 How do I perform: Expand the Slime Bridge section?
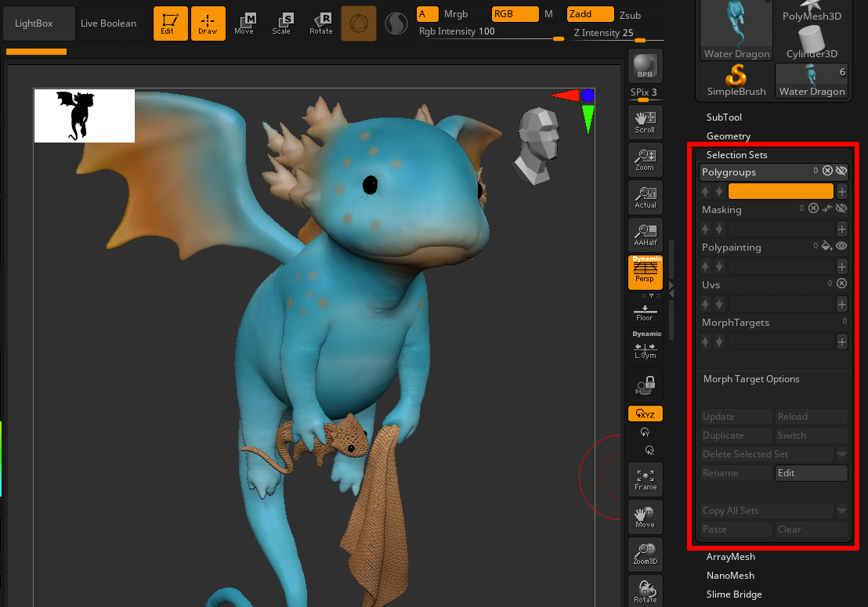click(x=734, y=594)
